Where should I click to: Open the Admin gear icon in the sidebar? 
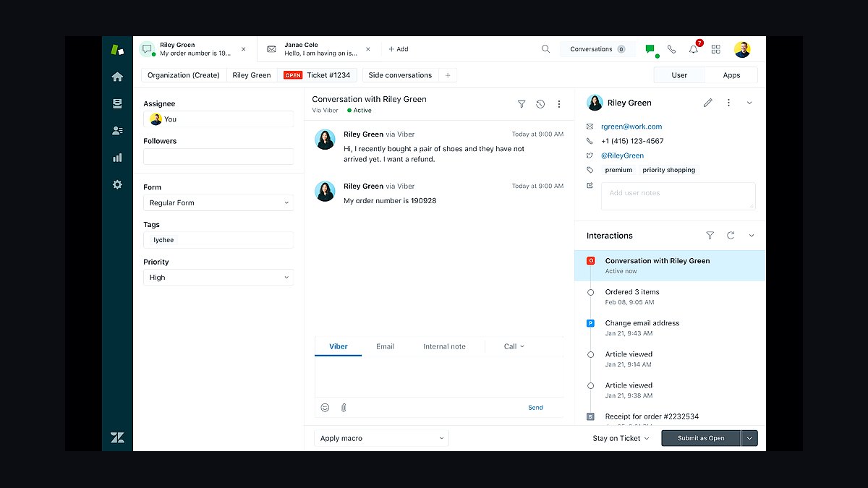(x=117, y=184)
